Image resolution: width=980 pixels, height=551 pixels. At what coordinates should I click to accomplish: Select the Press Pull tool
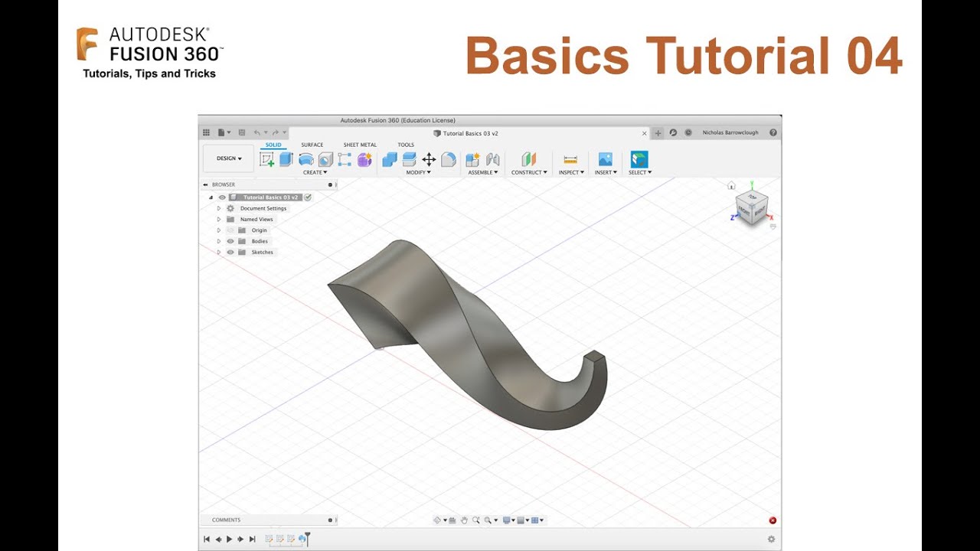click(x=390, y=159)
